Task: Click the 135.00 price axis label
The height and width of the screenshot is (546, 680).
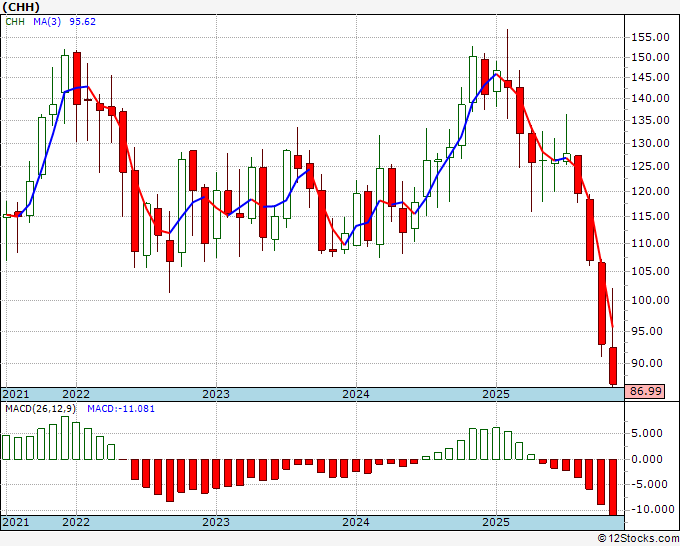Action: (650, 120)
